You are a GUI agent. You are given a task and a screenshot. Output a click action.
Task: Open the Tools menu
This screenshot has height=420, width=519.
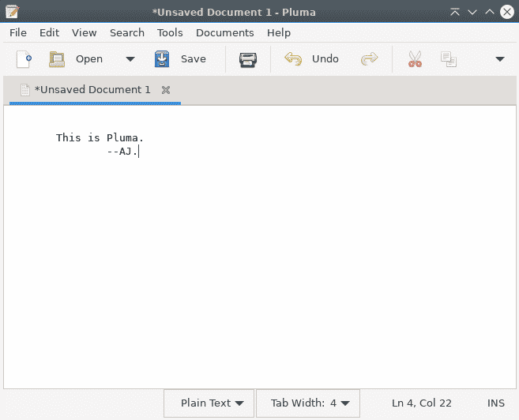point(170,32)
